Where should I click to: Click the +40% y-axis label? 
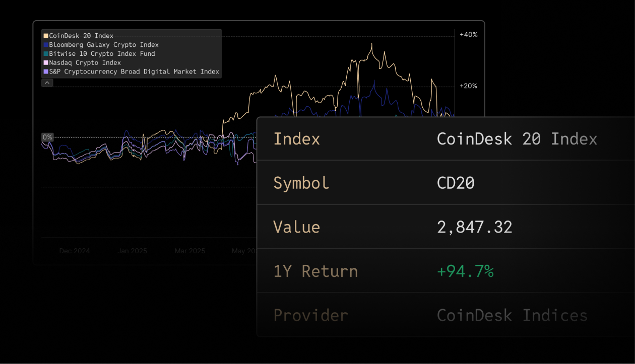(x=468, y=35)
